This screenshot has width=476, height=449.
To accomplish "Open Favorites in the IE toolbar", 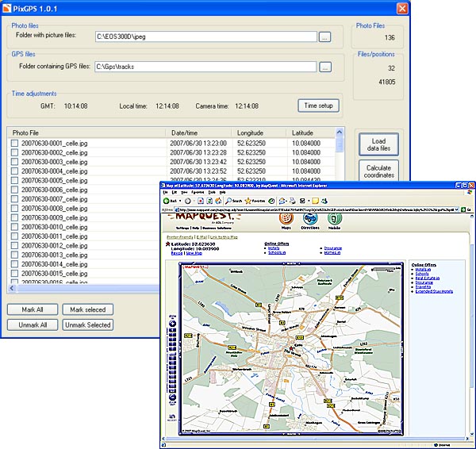I will [x=255, y=201].
